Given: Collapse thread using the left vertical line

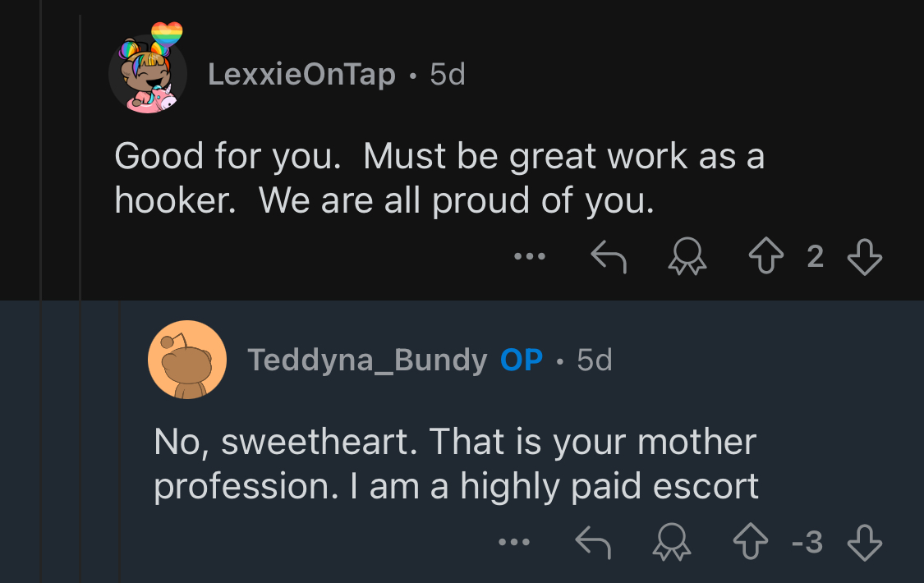Looking at the screenshot, I should (40, 291).
